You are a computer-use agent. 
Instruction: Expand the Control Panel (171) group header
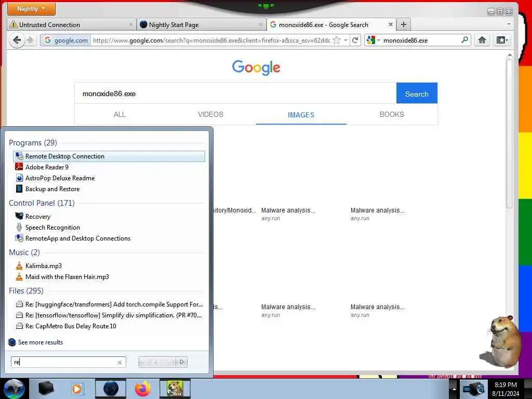[42, 203]
